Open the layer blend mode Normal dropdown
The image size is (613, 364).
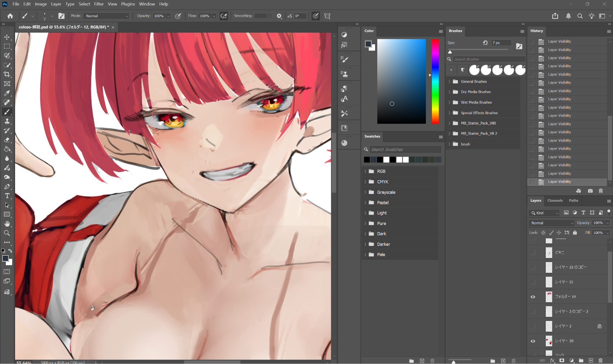pos(552,223)
